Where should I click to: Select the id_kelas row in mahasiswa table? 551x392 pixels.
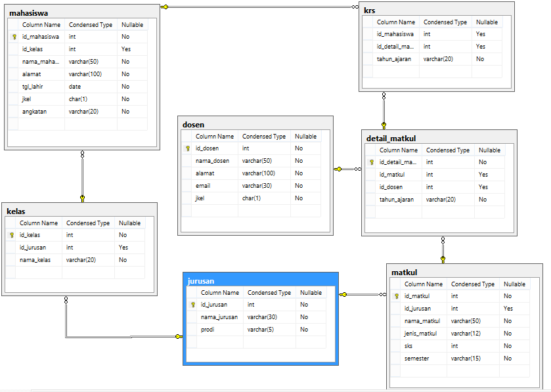(x=78, y=49)
